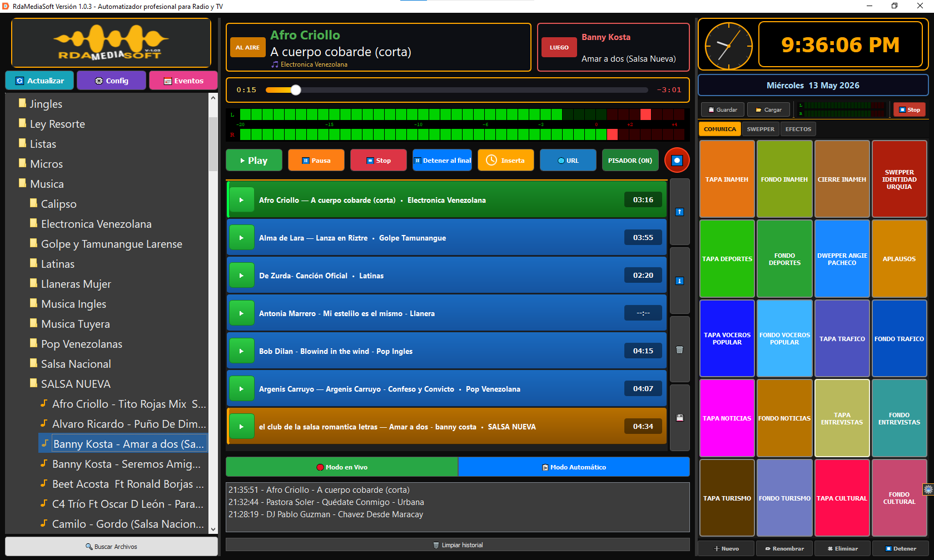Select the Afro Criollo Tito Rojas Mix file
The image size is (934, 560).
click(123, 404)
